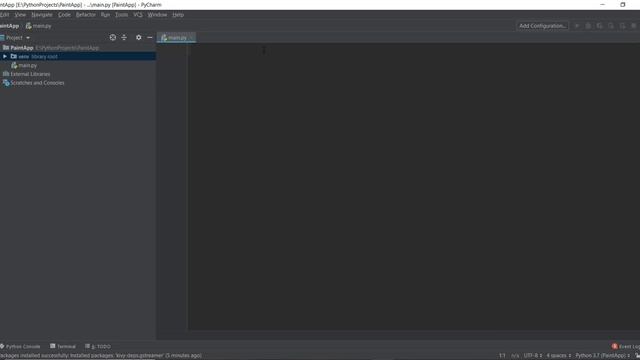Open the VCS menu

[x=138, y=15]
